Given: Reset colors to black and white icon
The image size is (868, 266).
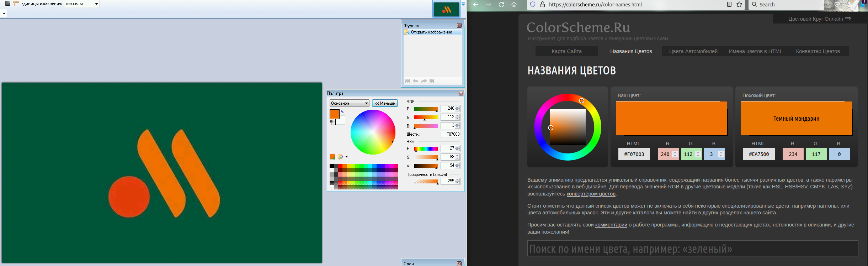Looking at the screenshot, I should [x=332, y=122].
